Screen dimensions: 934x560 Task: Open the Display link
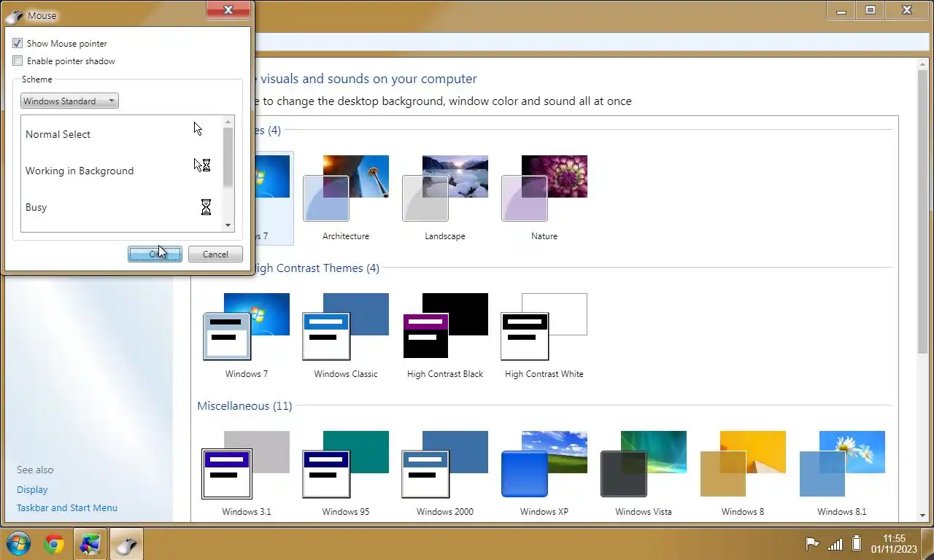tap(32, 490)
